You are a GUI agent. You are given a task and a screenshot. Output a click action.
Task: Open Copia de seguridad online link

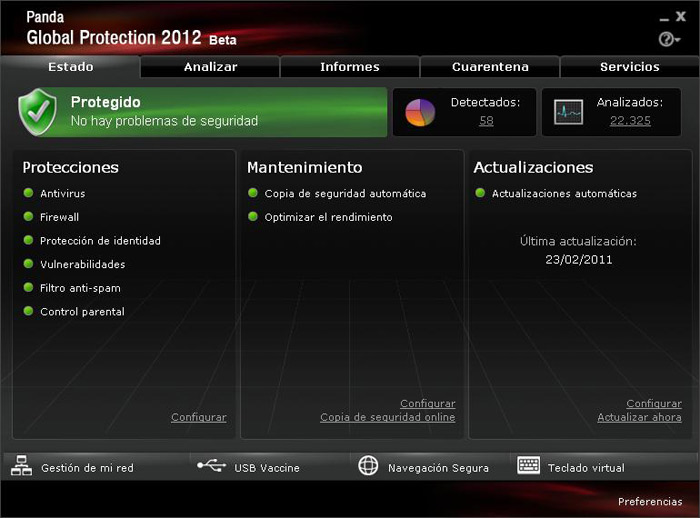click(x=388, y=417)
